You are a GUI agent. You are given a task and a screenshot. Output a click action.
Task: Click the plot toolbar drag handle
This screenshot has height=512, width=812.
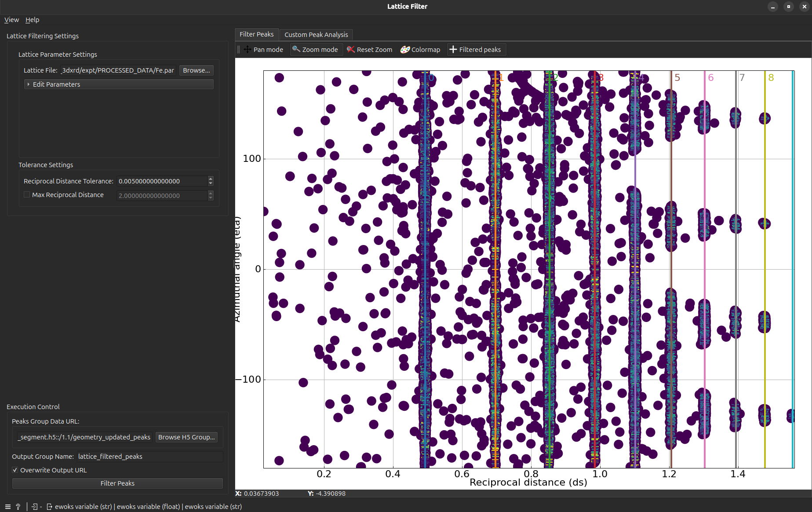pos(238,50)
